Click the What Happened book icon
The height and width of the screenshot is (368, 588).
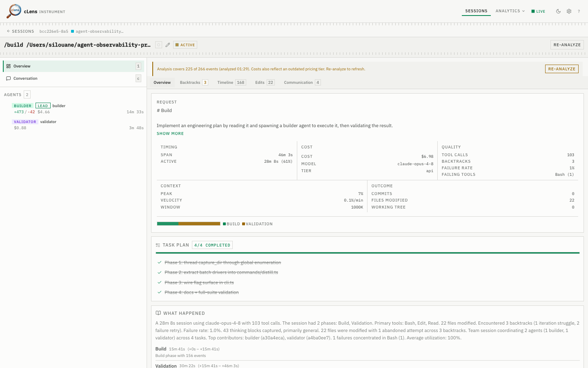[x=158, y=313]
